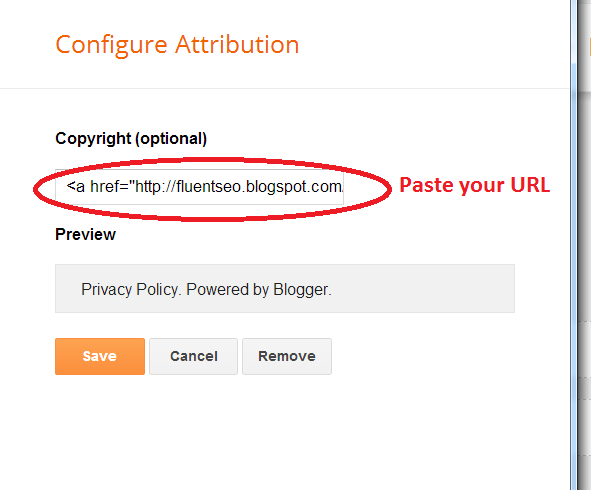The height and width of the screenshot is (490, 591).
Task: Click the gray preview box empty area
Action: click(422, 289)
